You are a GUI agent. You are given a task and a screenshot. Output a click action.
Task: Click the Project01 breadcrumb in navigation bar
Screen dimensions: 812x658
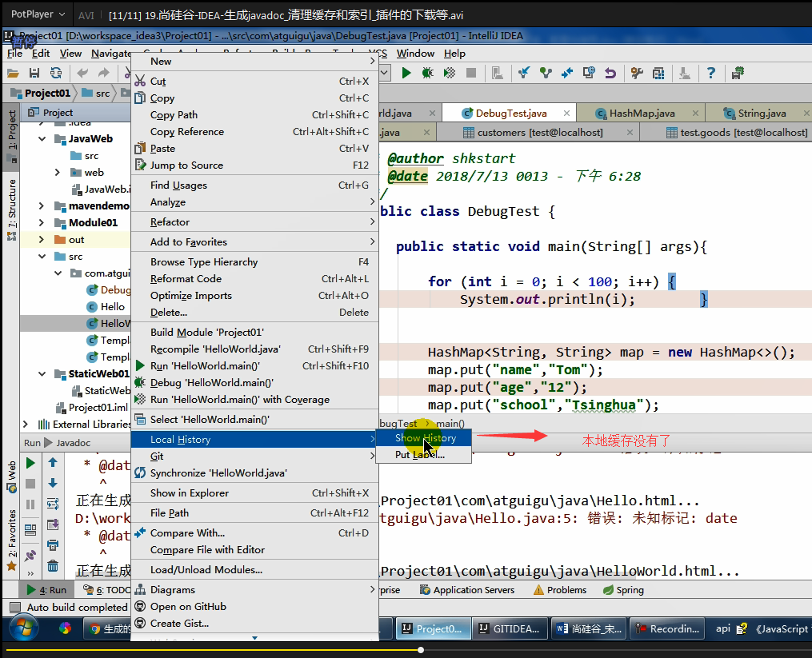[x=42, y=94]
